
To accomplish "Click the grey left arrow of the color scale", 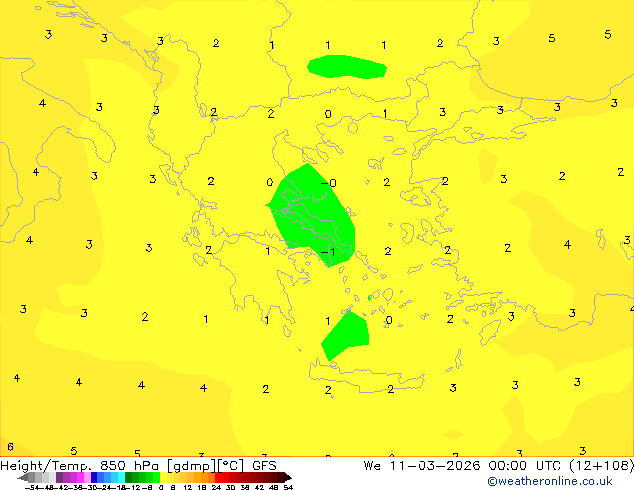I will [x=23, y=477].
